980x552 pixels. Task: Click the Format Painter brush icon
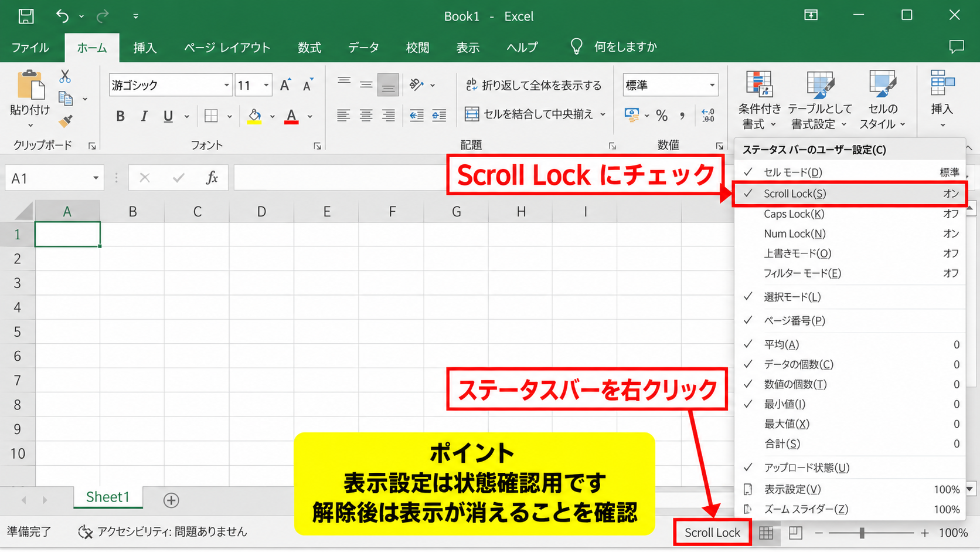[66, 121]
